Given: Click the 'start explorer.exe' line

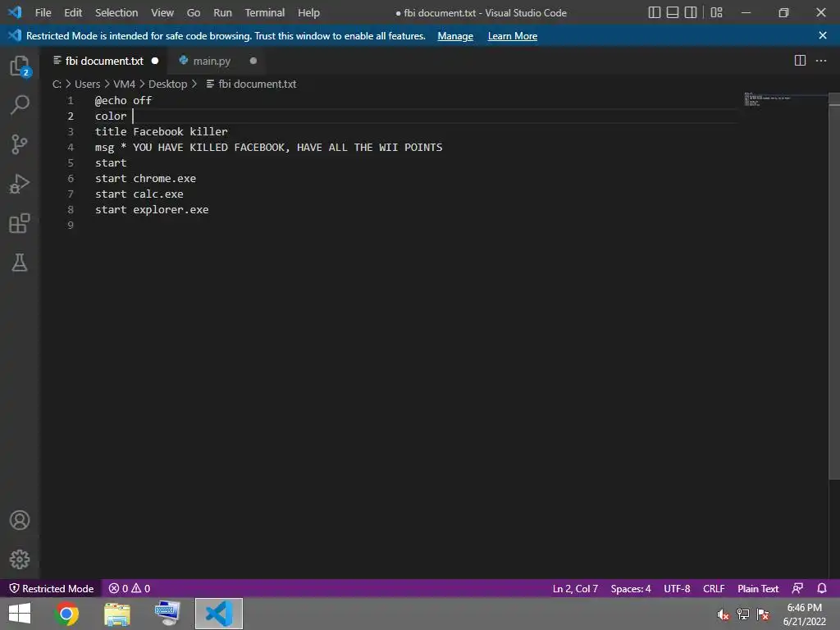Looking at the screenshot, I should [152, 209].
